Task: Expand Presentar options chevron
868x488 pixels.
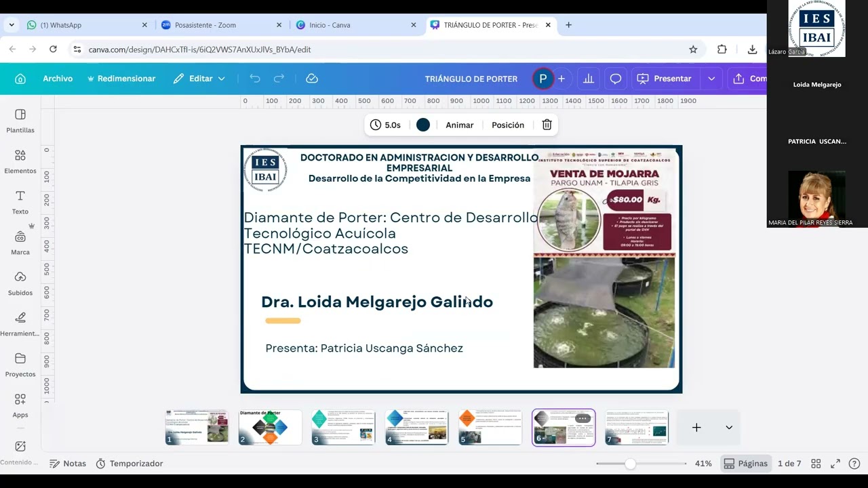Action: [711, 79]
